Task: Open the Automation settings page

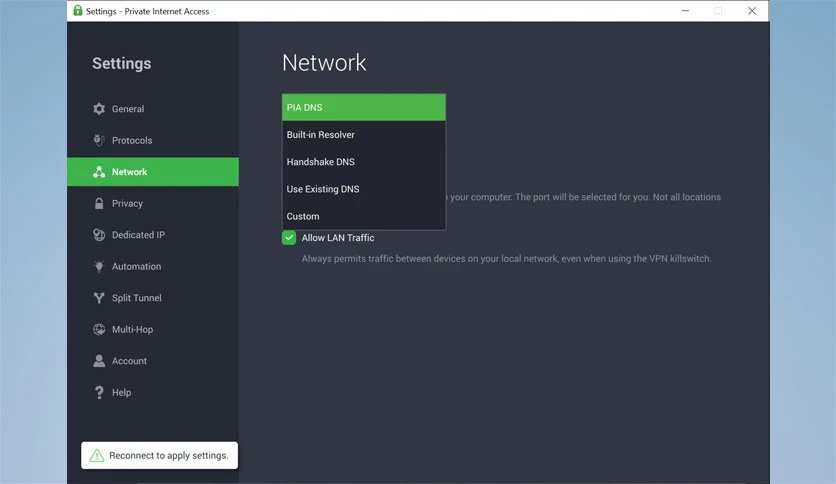Action: click(x=153, y=266)
